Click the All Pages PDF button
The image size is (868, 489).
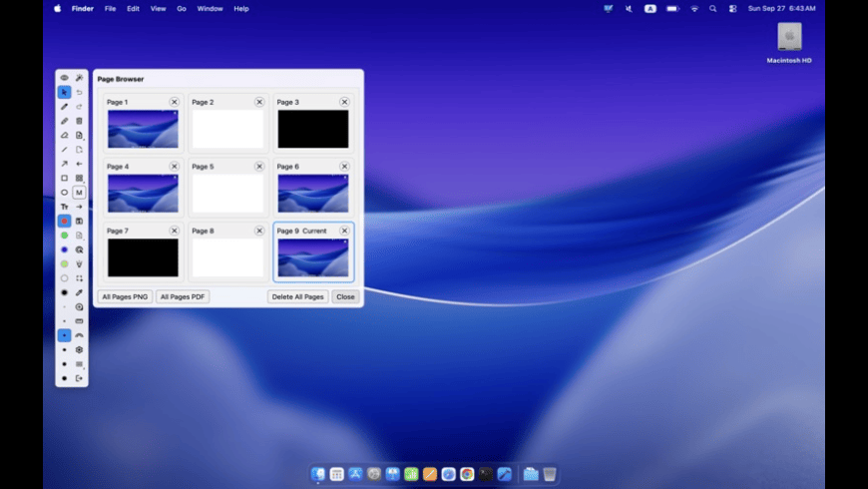click(183, 296)
